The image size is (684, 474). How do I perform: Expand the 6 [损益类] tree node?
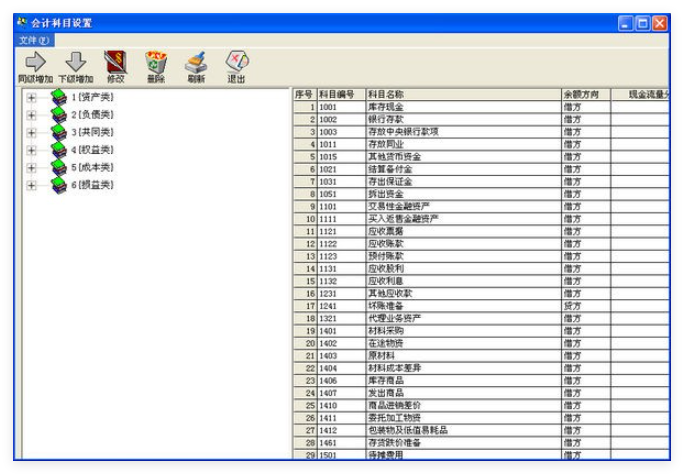[x=31, y=185]
